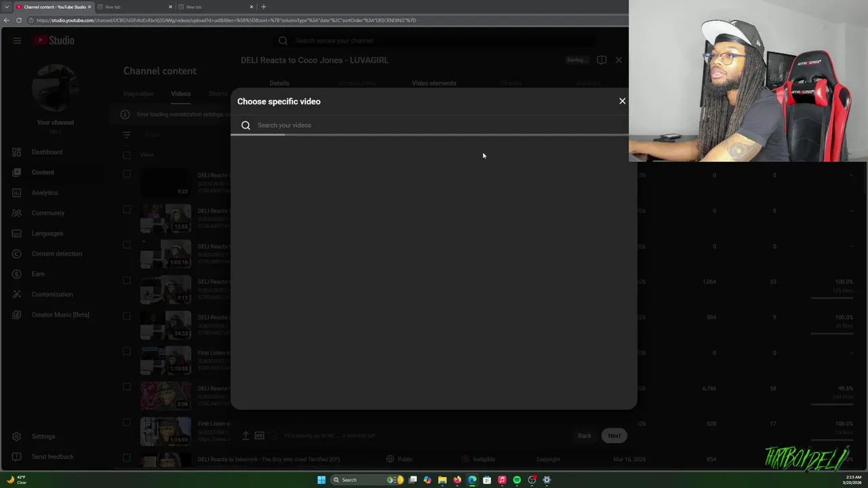This screenshot has width=868, height=488.
Task: Open the 12:55 video thumbnail
Action: [165, 218]
